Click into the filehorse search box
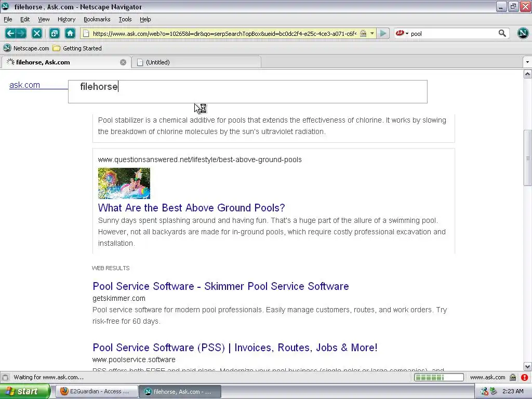The width and height of the screenshot is (532, 399). pyautogui.click(x=248, y=91)
